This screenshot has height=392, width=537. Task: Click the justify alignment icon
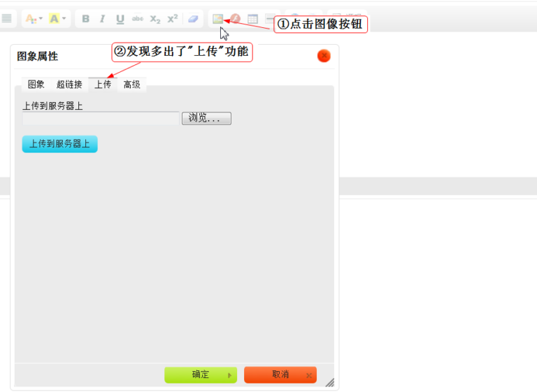6,19
